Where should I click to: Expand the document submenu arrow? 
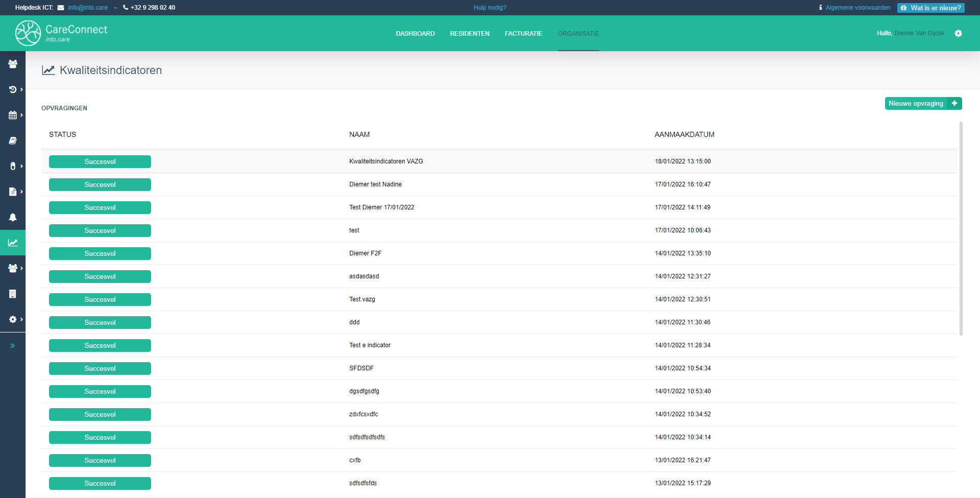pos(21,192)
